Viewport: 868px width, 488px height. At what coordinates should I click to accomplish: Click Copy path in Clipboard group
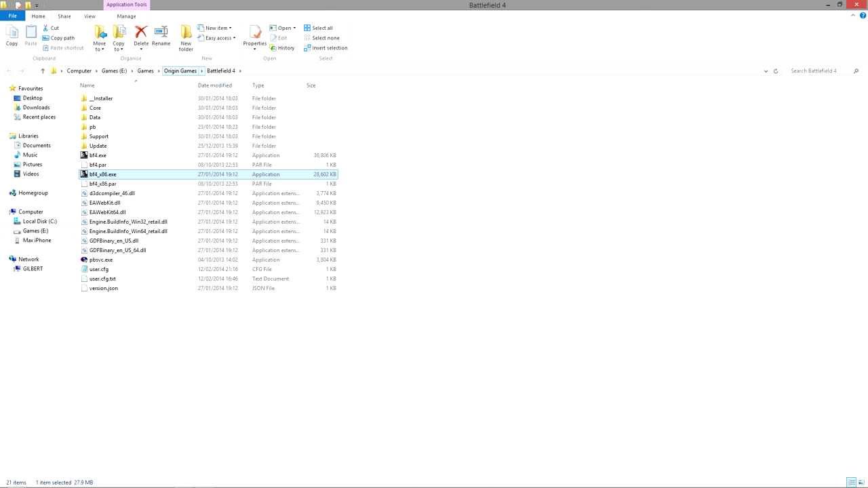(x=58, y=38)
